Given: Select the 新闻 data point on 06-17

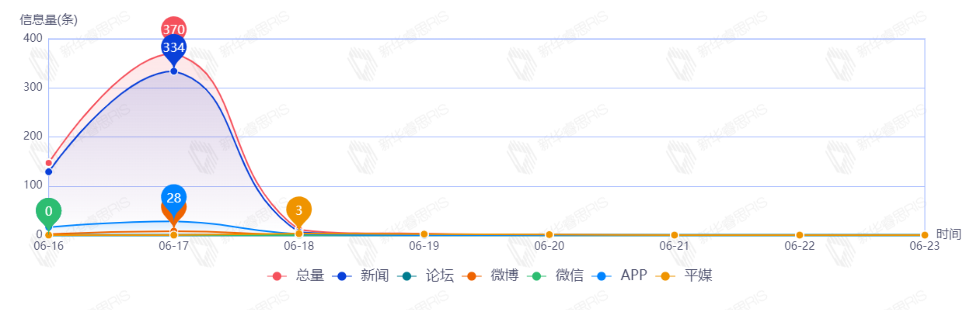Looking at the screenshot, I should (x=174, y=71).
